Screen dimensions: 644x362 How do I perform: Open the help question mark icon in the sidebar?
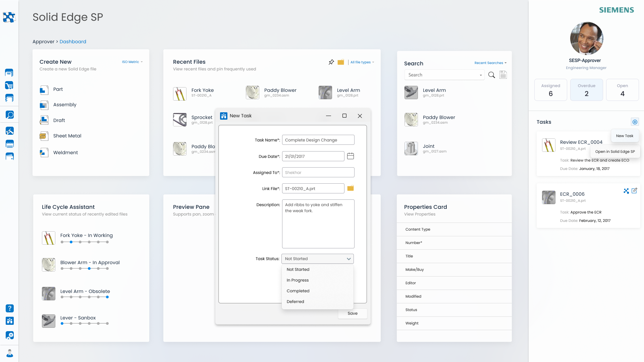[x=10, y=308]
